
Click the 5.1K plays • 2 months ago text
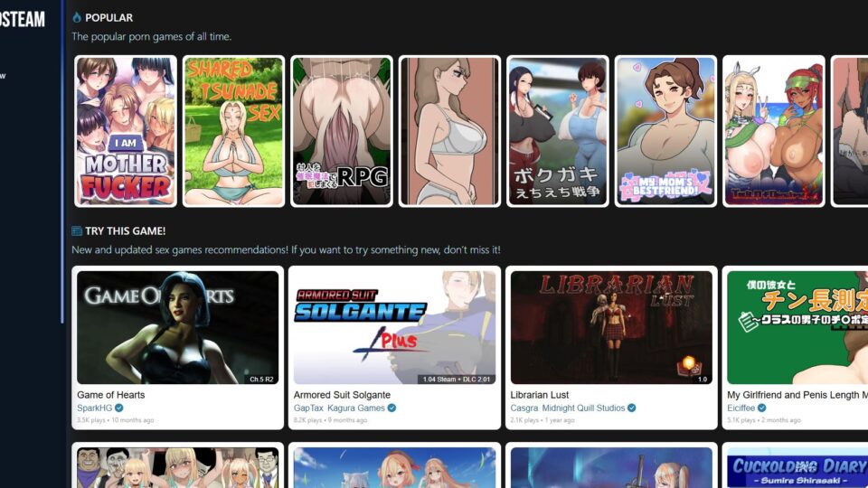[x=764, y=420]
